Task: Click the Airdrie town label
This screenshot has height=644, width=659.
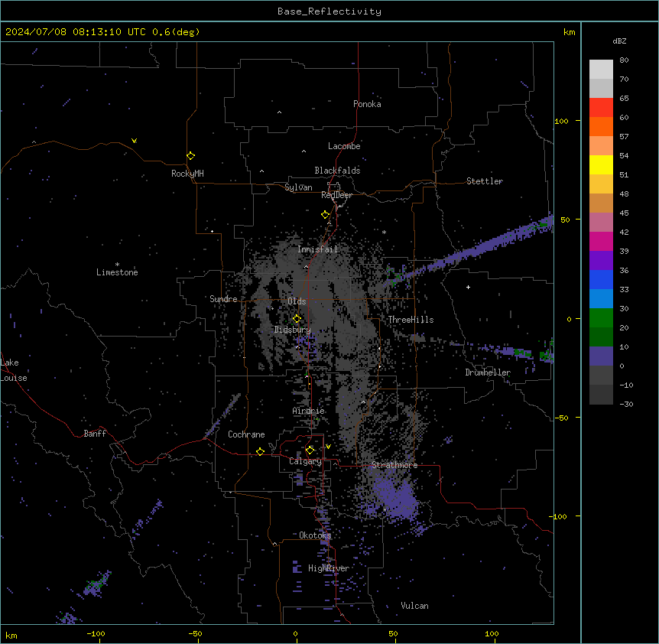Action: [x=309, y=411]
